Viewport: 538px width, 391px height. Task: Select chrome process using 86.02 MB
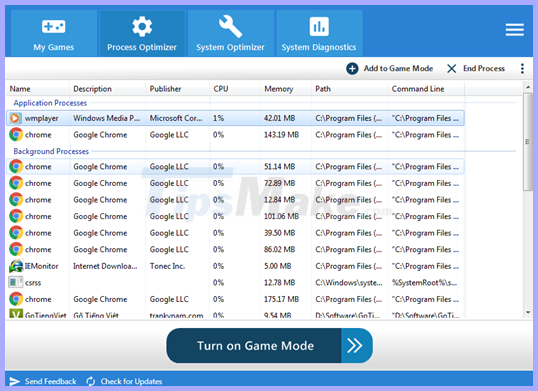click(235, 249)
